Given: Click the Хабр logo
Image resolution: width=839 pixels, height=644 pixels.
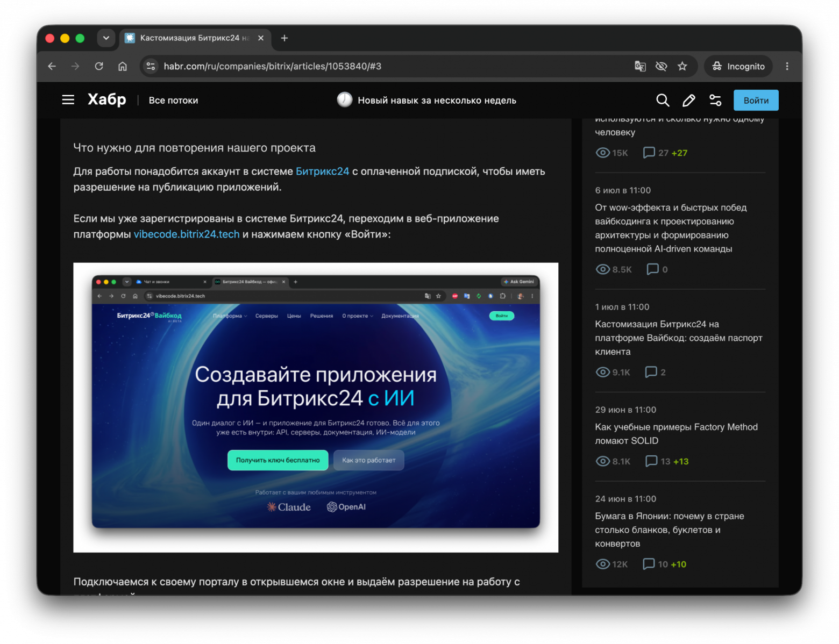Looking at the screenshot, I should (107, 99).
